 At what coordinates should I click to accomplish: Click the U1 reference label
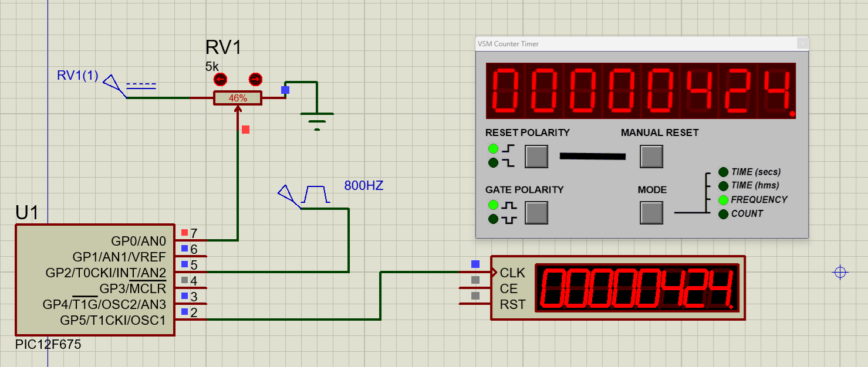28,213
